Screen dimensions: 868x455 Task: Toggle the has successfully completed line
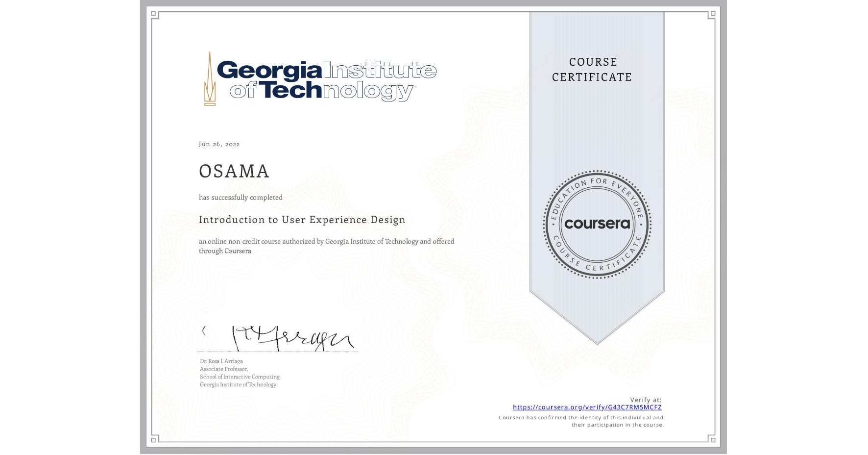(x=241, y=197)
